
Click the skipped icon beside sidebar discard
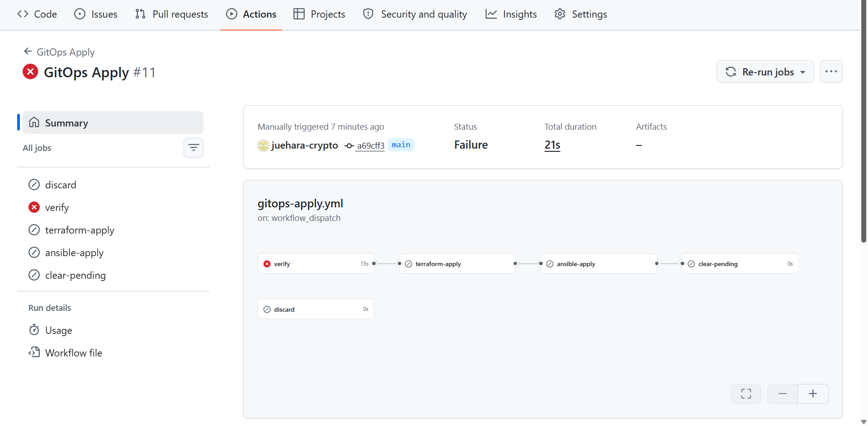point(34,185)
